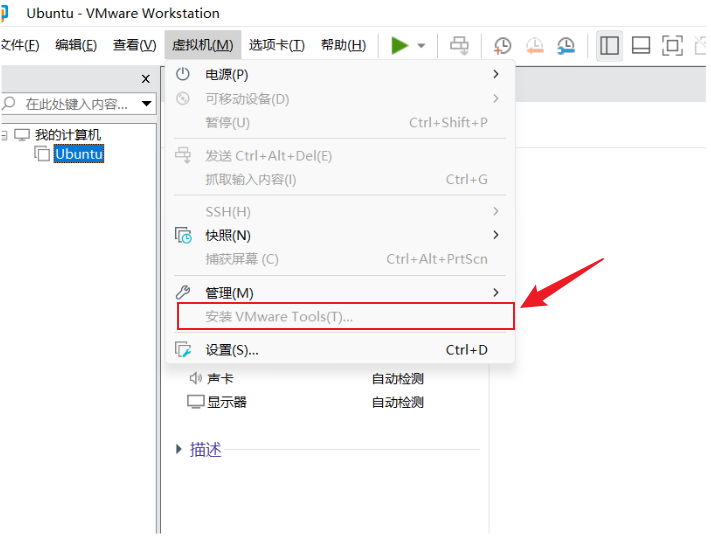The width and height of the screenshot is (711, 537).
Task: Collapse the 我的计算机 tree node
Action: tap(4, 135)
